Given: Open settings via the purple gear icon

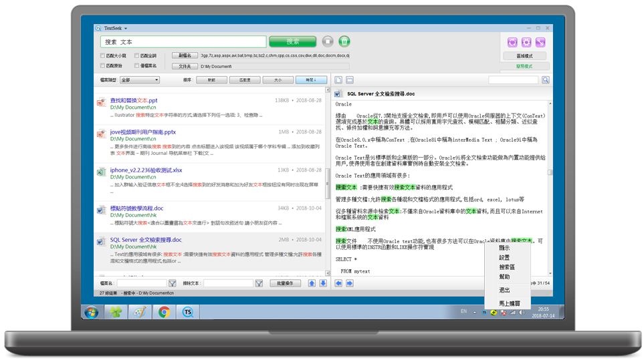Looking at the screenshot, I should pos(526,42).
